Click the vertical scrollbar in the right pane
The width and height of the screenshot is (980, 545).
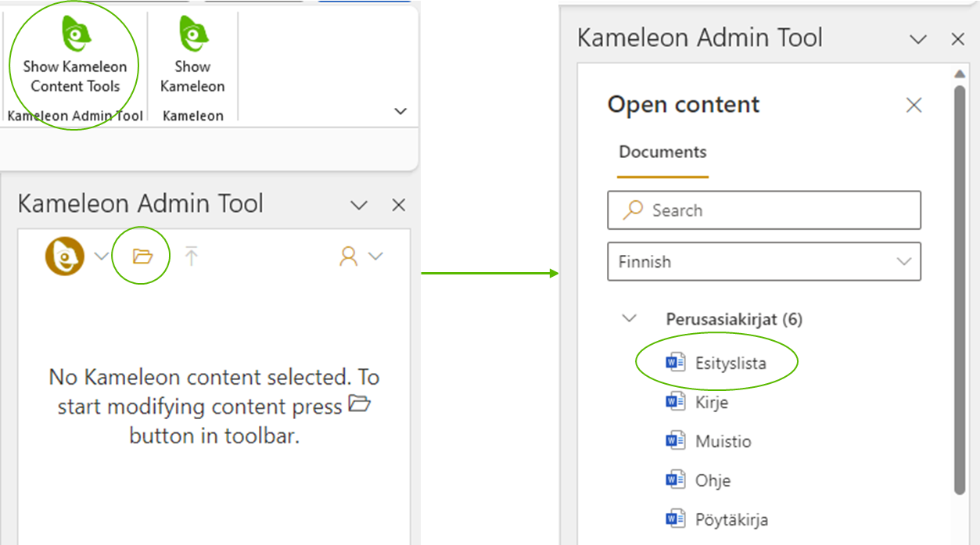click(x=960, y=289)
